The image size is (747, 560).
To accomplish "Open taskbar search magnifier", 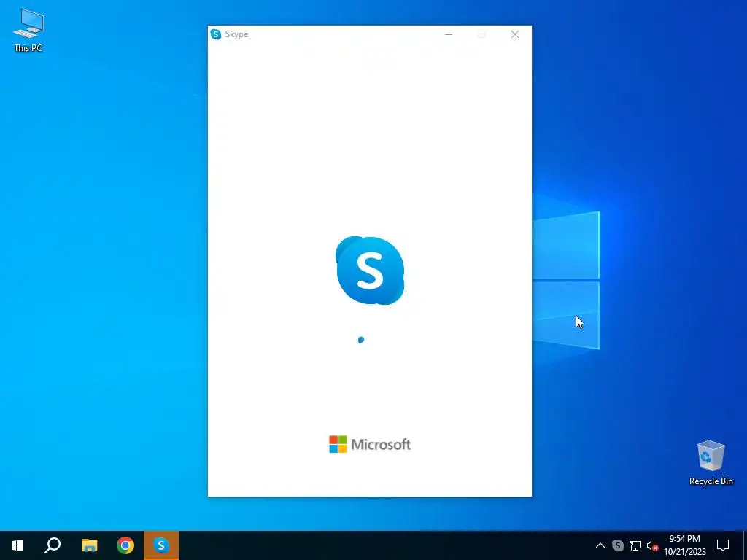I will (53, 545).
